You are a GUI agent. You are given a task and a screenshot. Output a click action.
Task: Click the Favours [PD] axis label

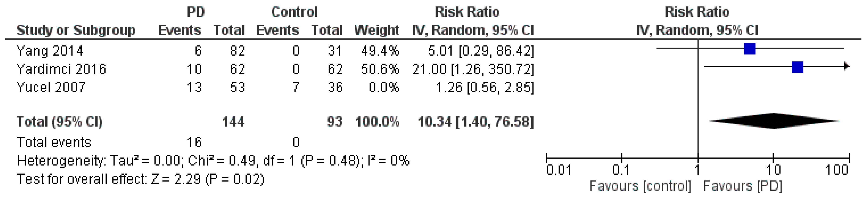[x=743, y=186]
